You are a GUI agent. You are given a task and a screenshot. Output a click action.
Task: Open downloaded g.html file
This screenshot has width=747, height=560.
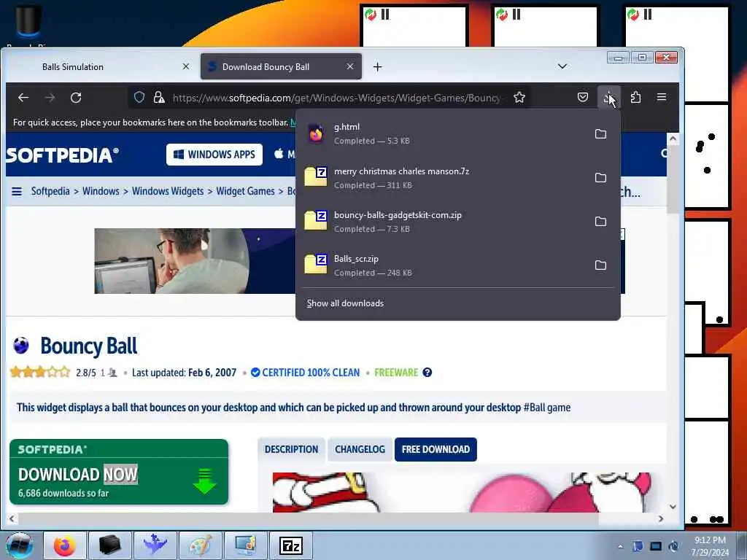point(443,134)
